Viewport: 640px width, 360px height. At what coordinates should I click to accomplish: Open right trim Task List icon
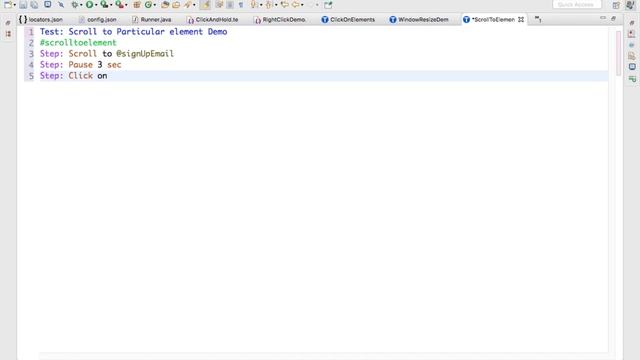[632, 34]
